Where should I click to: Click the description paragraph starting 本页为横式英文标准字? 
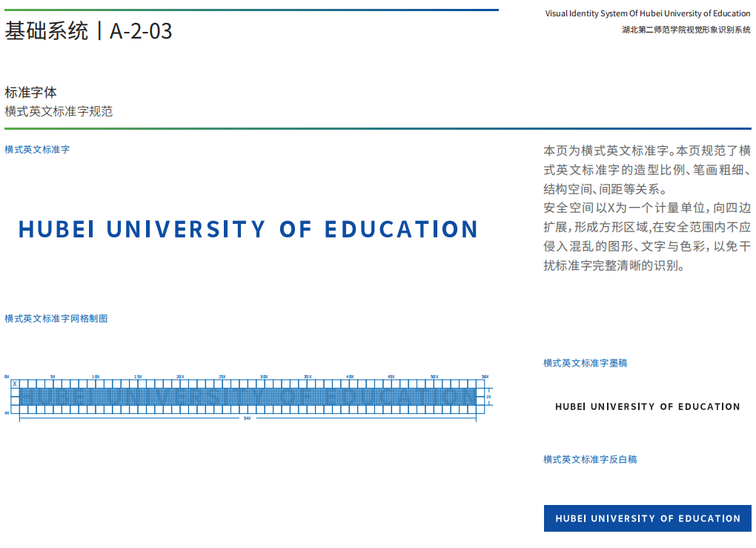646,208
